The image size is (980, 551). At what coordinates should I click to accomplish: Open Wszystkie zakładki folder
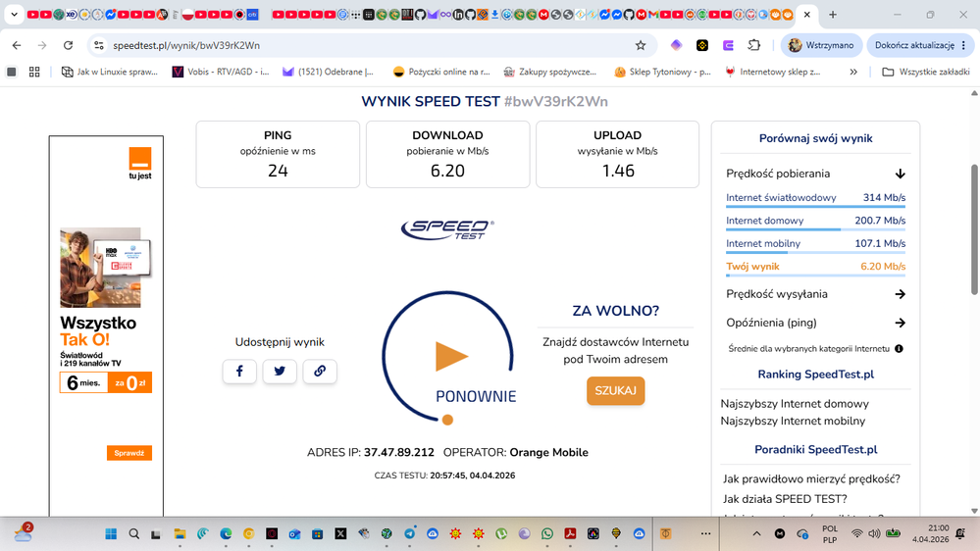(926, 72)
